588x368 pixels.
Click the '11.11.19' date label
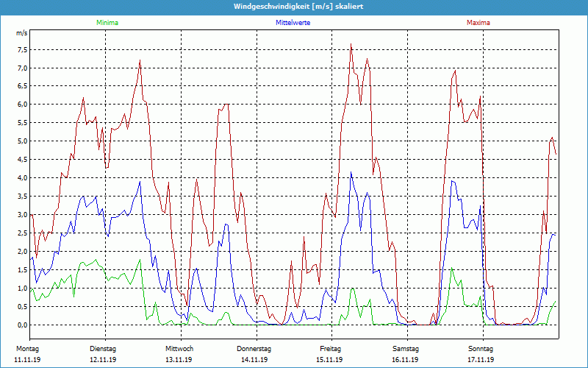click(x=27, y=360)
